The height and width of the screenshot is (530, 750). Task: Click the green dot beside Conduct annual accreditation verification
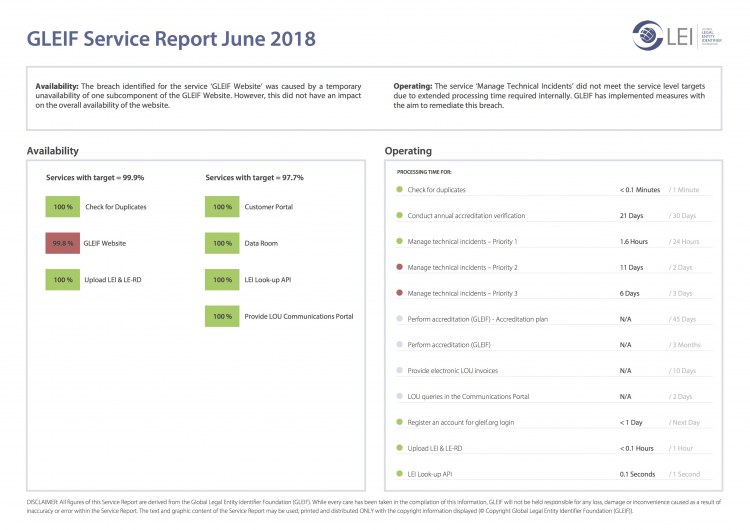400,215
